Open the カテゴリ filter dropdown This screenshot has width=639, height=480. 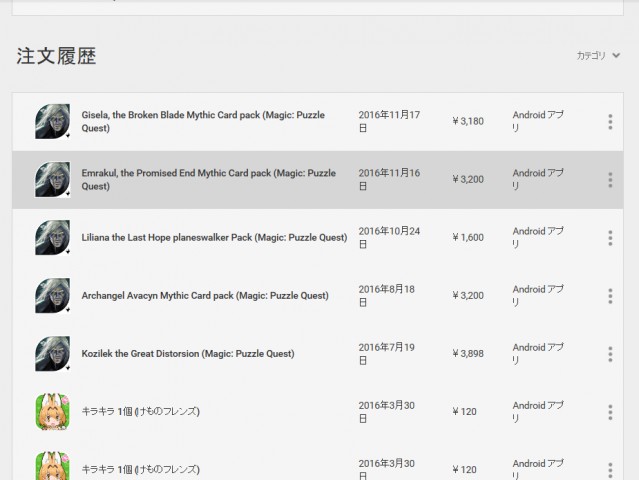598,55
